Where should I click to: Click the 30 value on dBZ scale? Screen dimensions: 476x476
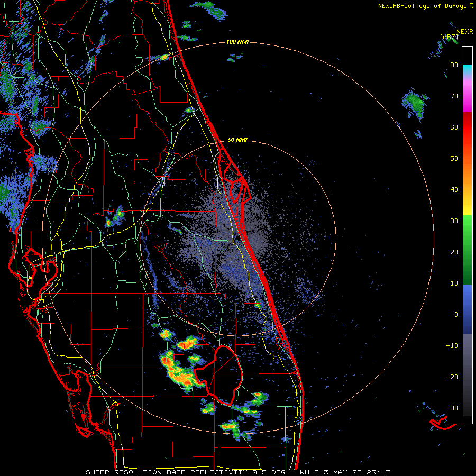454,221
